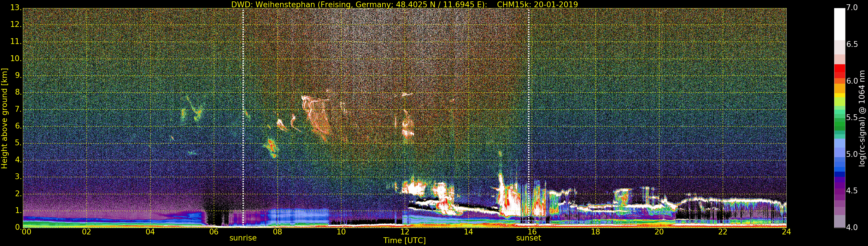Click the time tick label '04'
This screenshot has width=868, height=246.
tap(150, 232)
